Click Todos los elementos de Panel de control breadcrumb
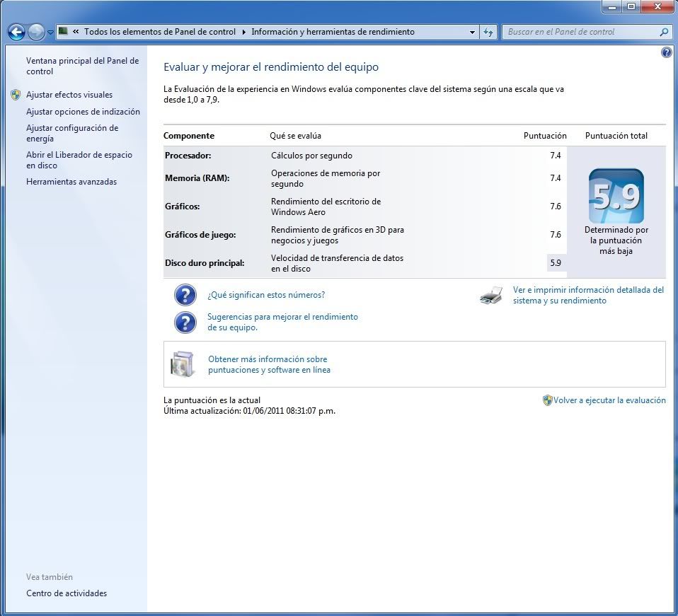This screenshot has width=678, height=616. [x=159, y=32]
